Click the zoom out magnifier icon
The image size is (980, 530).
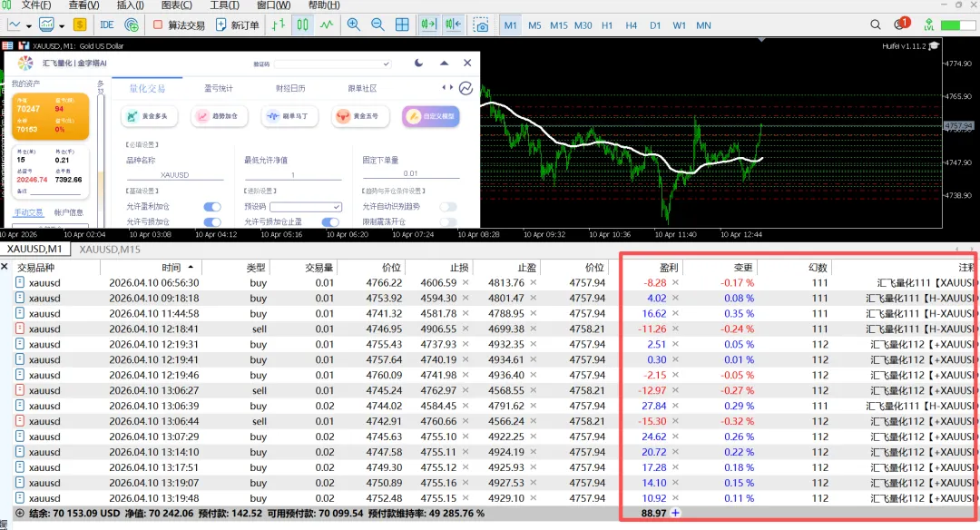(x=377, y=25)
